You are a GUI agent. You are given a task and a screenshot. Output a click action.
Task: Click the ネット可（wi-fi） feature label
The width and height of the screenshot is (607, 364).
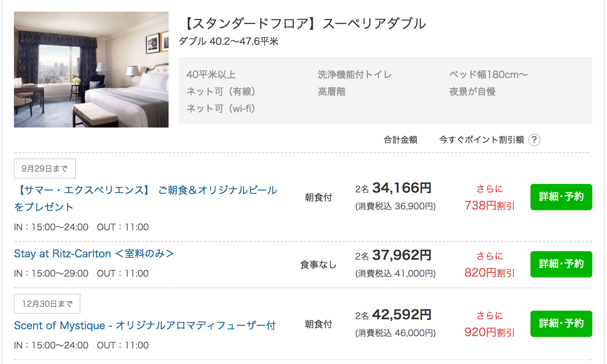(x=221, y=109)
